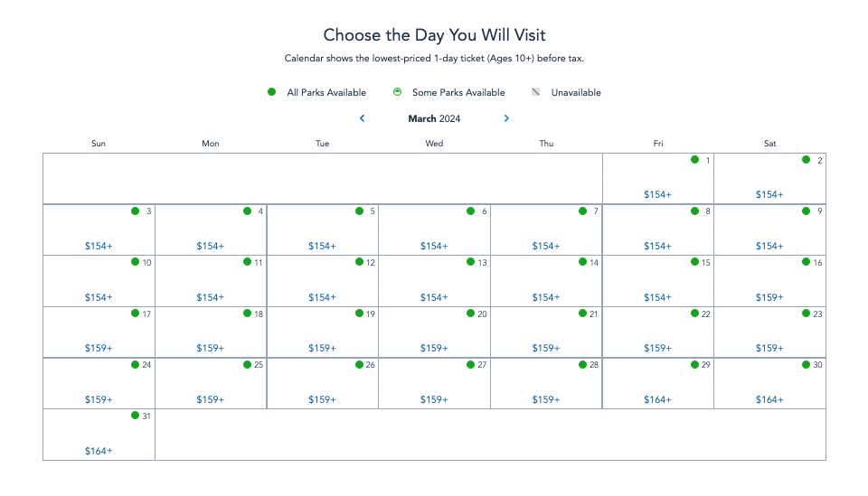The height and width of the screenshot is (496, 868).
Task: Select Monday March 11
Action: (x=211, y=281)
